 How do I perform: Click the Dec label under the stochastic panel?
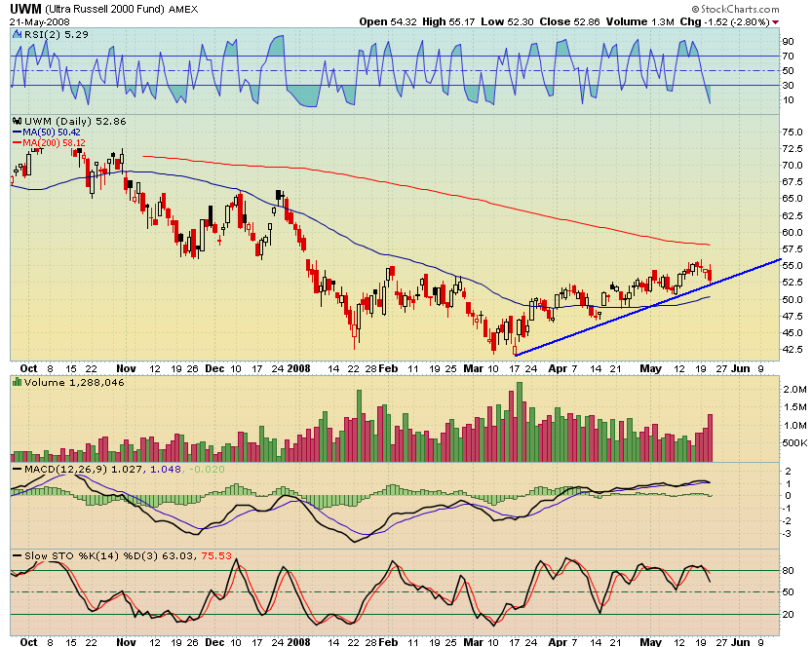point(214,642)
